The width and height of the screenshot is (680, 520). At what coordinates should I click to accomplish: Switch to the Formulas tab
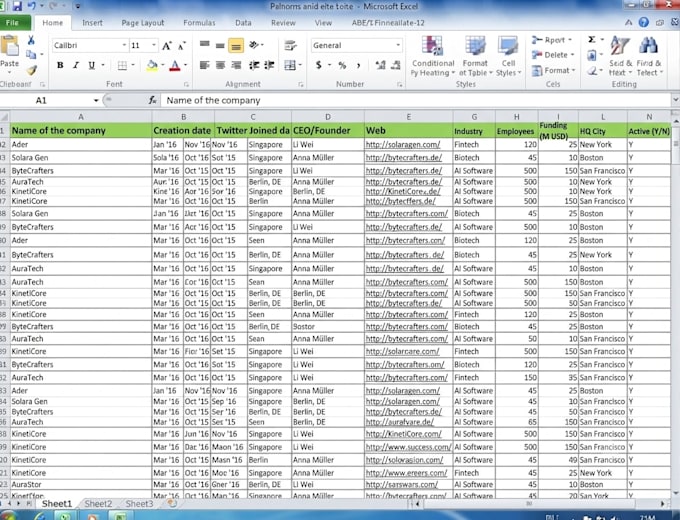[x=199, y=23]
